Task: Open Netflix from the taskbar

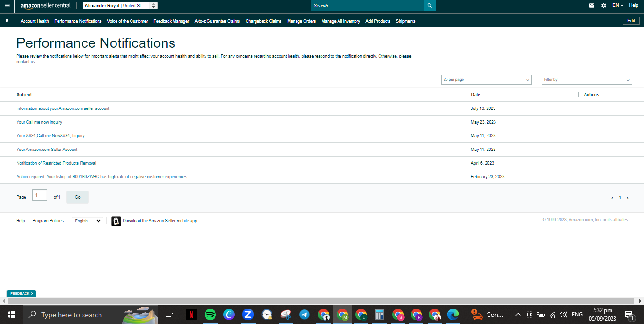Action: [191, 315]
